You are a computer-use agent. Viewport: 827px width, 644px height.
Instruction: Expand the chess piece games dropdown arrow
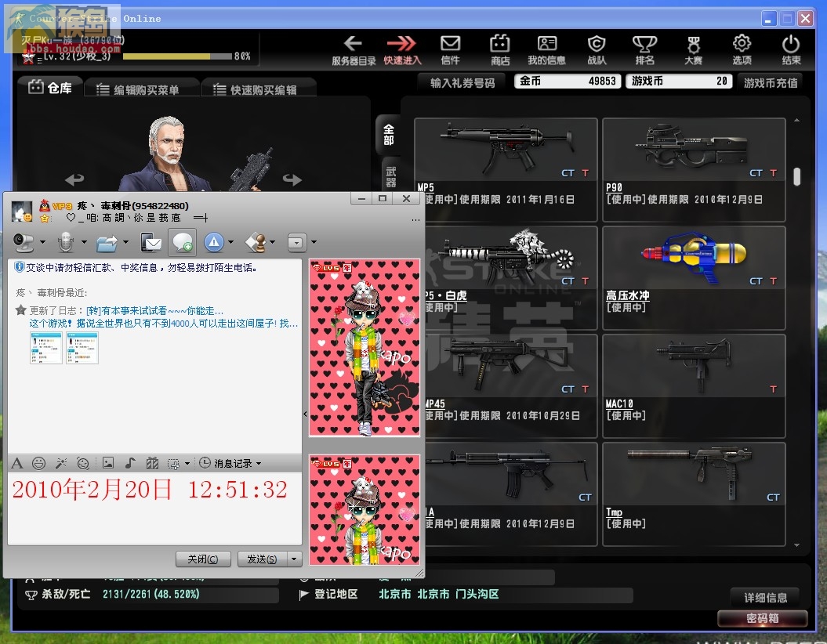coord(272,242)
